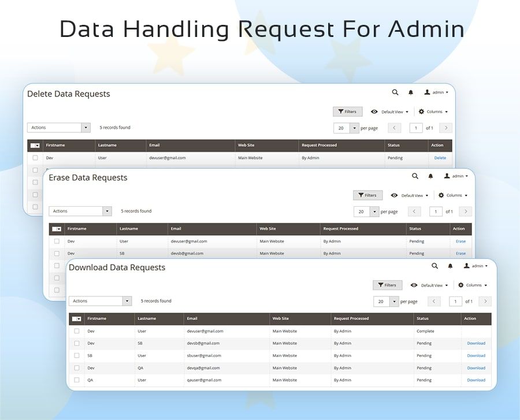Open Actions dropdown in Download Data Requests panel
This screenshot has width=520, height=420.
(100, 301)
